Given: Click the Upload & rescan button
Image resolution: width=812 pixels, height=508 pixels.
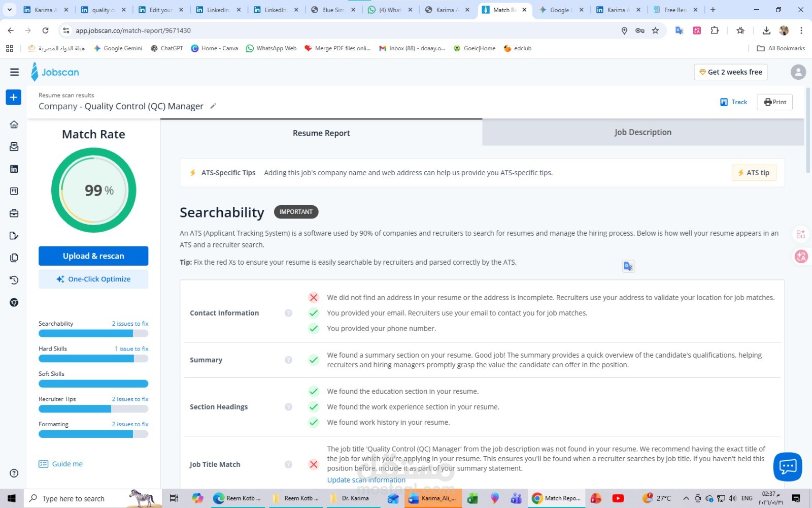Looking at the screenshot, I should click(93, 256).
